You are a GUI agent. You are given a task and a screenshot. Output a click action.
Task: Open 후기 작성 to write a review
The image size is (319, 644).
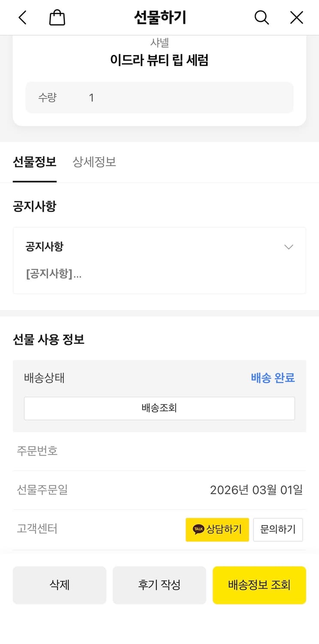(x=159, y=585)
